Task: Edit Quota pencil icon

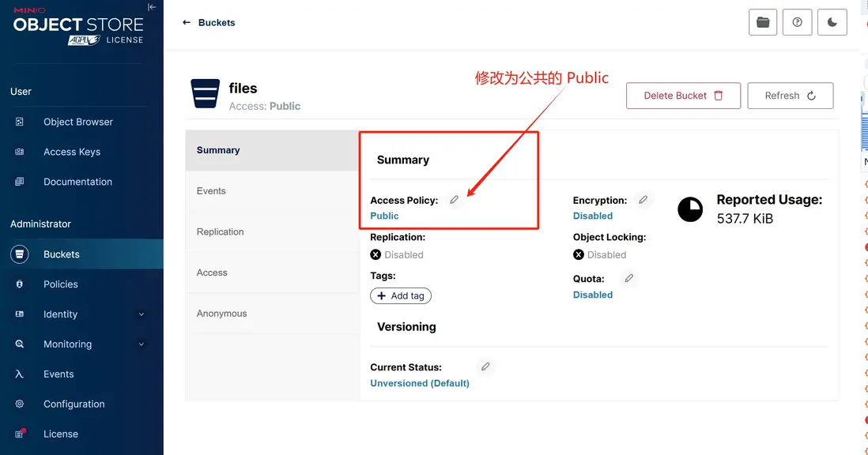Action: 628,278
